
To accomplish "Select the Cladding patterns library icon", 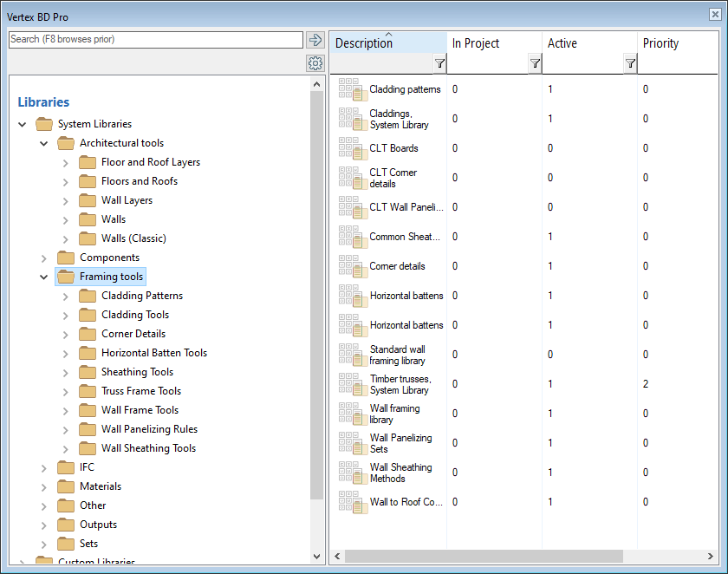I will click(x=353, y=89).
